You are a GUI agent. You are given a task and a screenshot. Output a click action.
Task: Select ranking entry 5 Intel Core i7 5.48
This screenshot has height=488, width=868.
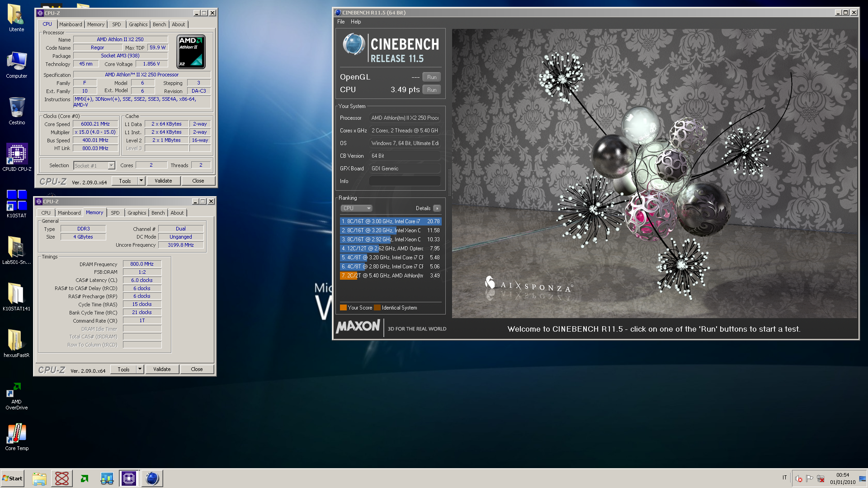coord(390,258)
